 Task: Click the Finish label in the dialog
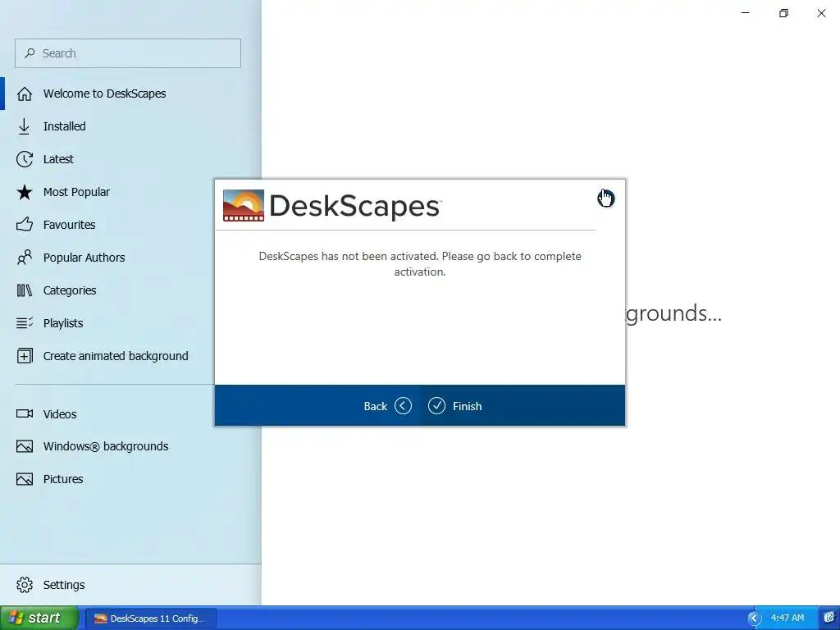point(467,406)
